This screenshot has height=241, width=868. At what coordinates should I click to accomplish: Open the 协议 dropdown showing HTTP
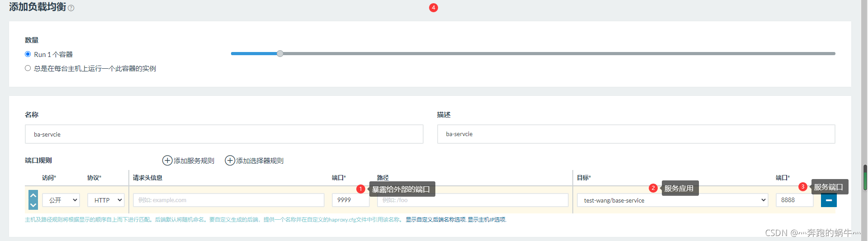click(106, 200)
